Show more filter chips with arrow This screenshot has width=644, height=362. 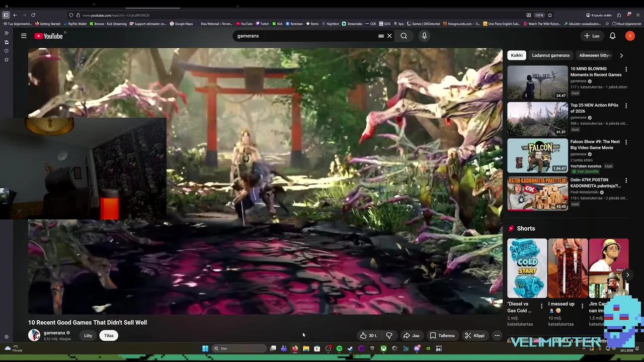coord(621,55)
